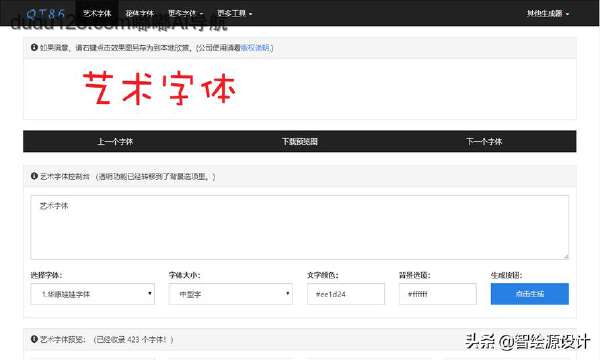This screenshot has width=600, height=360.
Task: Click the info icon beside 艺术字体控制台
Action: (34, 176)
